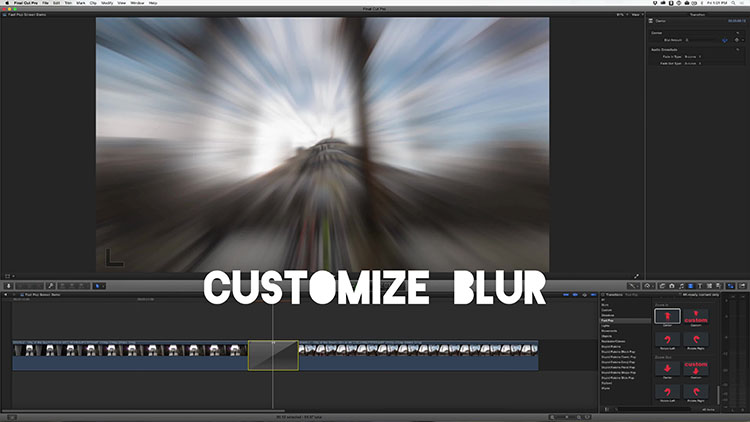Screen dimensions: 750x422
Task: Select the Zoom Out Center transition
Action: coord(667,368)
